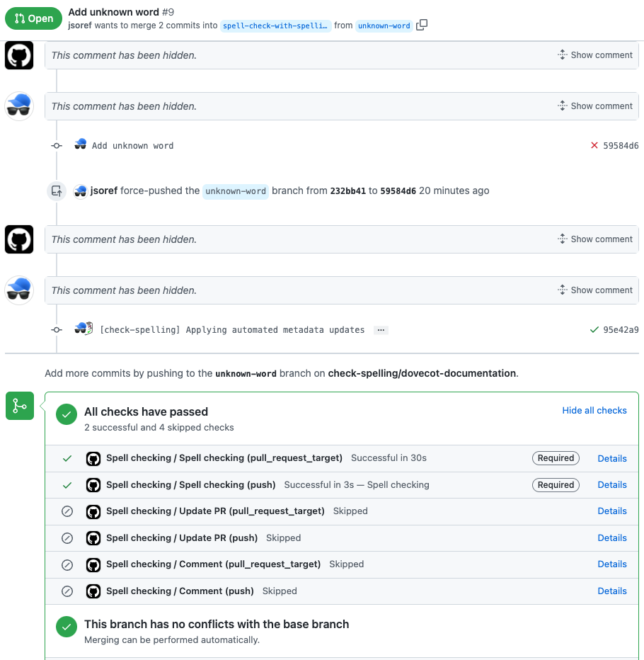Viewport: 644px width, 660px height.
Task: Click the green Open status badge
Action: (x=34, y=18)
